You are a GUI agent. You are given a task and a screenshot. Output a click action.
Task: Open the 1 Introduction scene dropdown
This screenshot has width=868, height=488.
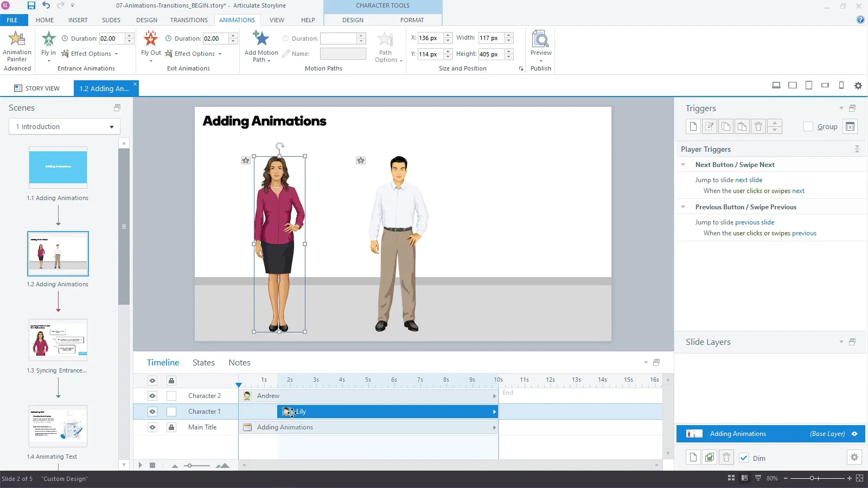65,127
